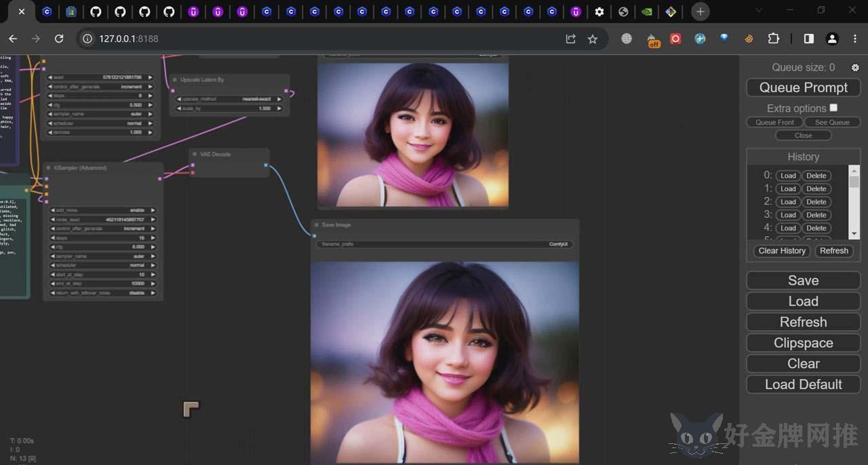Collapse the VAE Decode node via its dot
The width and height of the screenshot is (868, 465).
click(x=195, y=154)
